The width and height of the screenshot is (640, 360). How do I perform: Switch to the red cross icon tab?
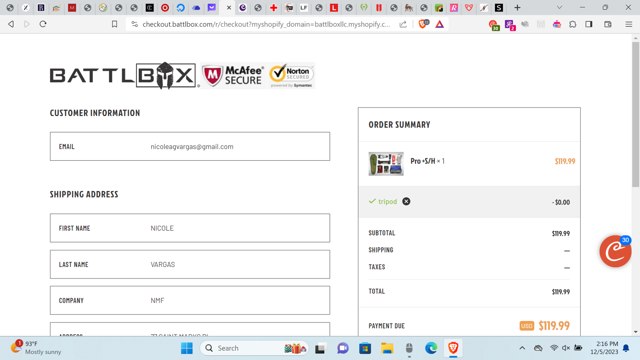pyautogui.click(x=273, y=7)
